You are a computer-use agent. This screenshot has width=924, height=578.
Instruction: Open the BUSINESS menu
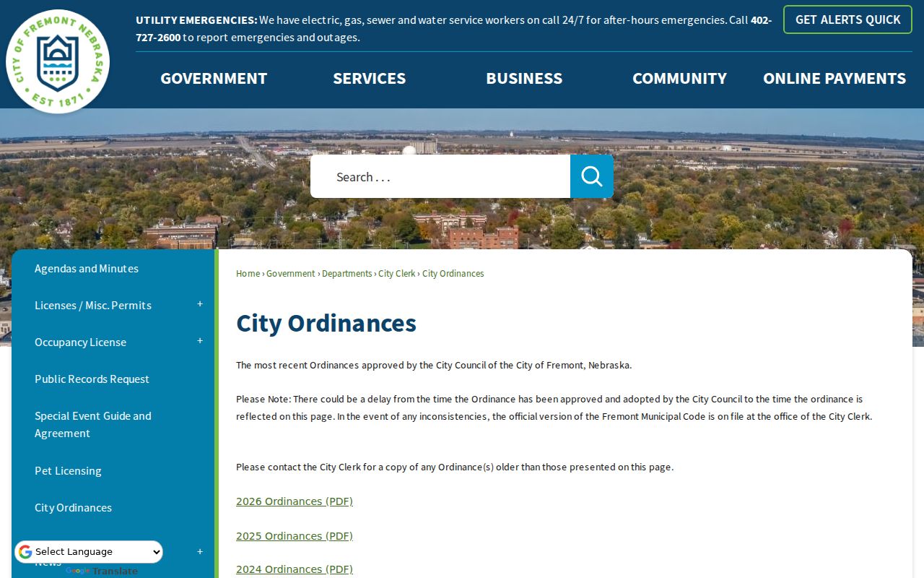[x=524, y=78]
